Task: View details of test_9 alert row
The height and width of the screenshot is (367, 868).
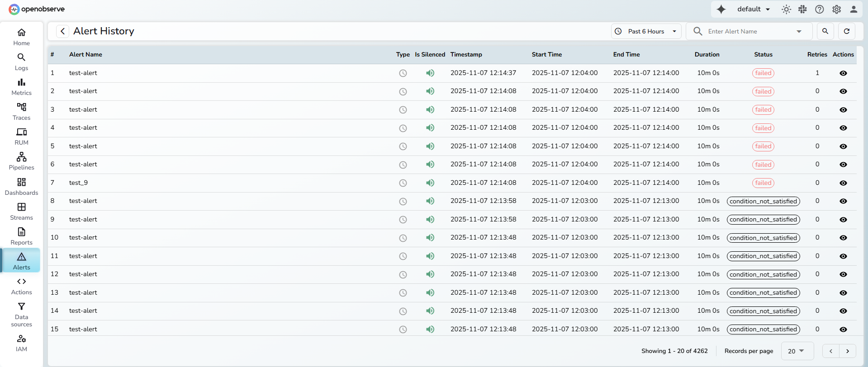Action: tap(843, 183)
